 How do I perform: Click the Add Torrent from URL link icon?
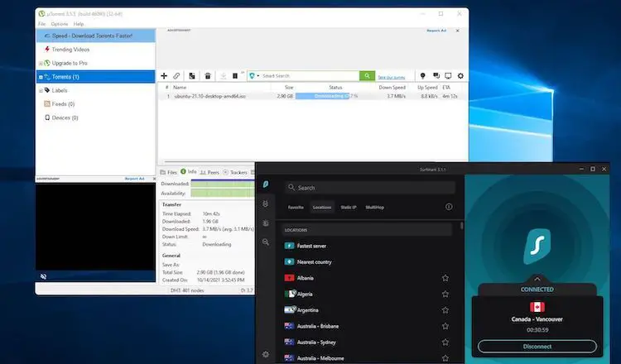coord(176,75)
